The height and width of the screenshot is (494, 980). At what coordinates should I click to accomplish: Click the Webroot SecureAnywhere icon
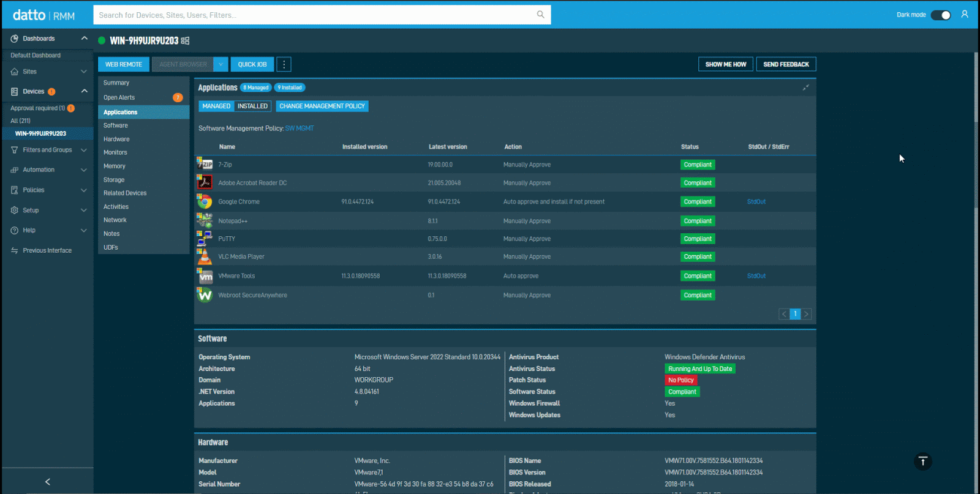click(205, 295)
